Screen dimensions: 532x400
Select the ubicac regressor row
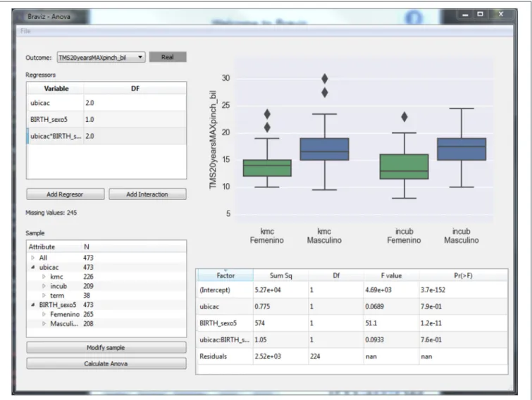click(x=106, y=103)
